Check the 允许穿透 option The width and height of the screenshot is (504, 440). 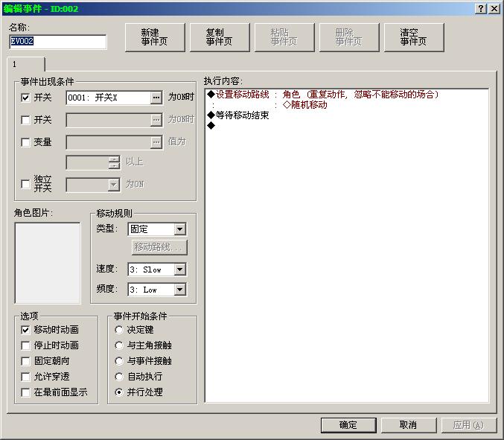click(25, 377)
